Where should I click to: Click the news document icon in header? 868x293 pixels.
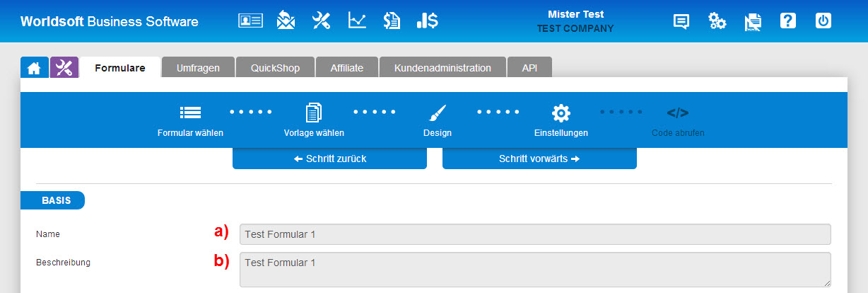[753, 22]
